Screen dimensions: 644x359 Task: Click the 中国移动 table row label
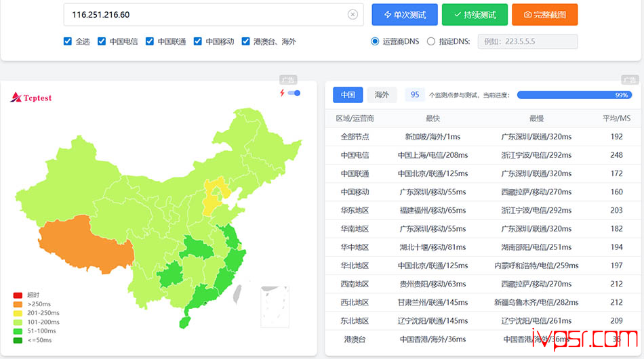[x=355, y=192]
